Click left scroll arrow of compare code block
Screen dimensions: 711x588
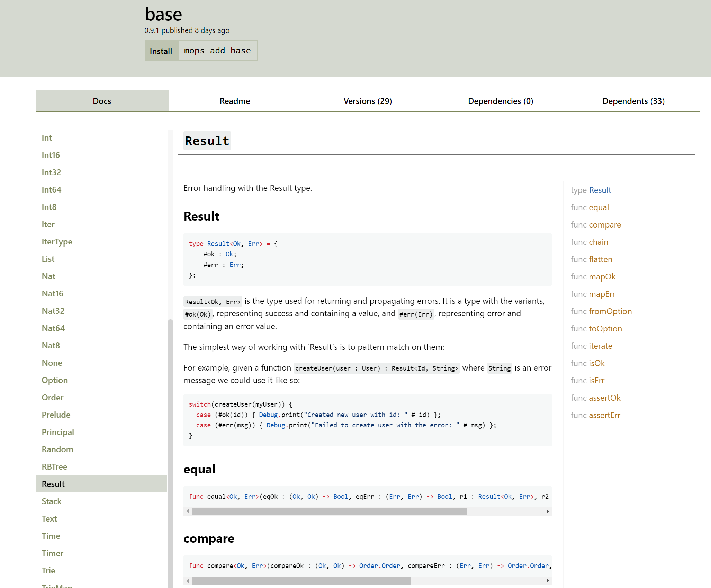(188, 581)
